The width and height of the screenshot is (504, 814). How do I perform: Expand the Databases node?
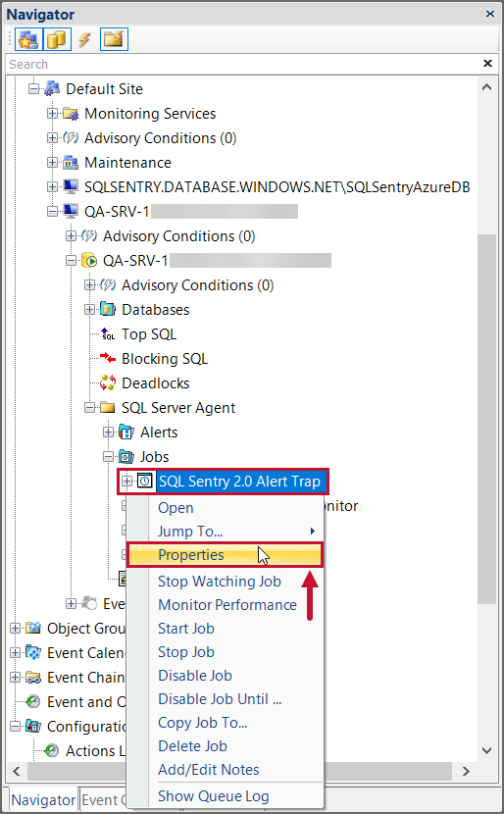pos(90,309)
